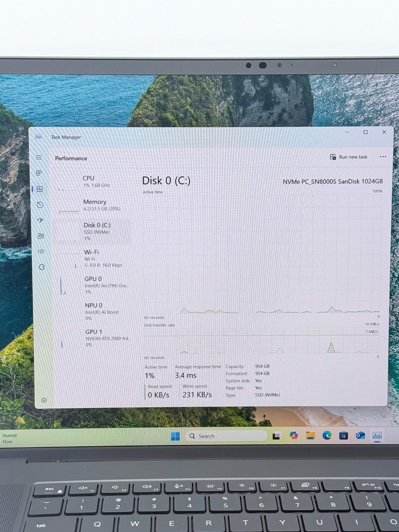Click the disk Active time graph
The image size is (399, 532).
(x=262, y=254)
